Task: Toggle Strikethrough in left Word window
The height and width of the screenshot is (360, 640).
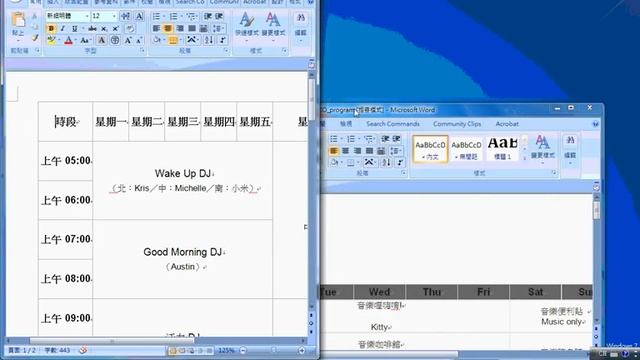Action: 93,29
